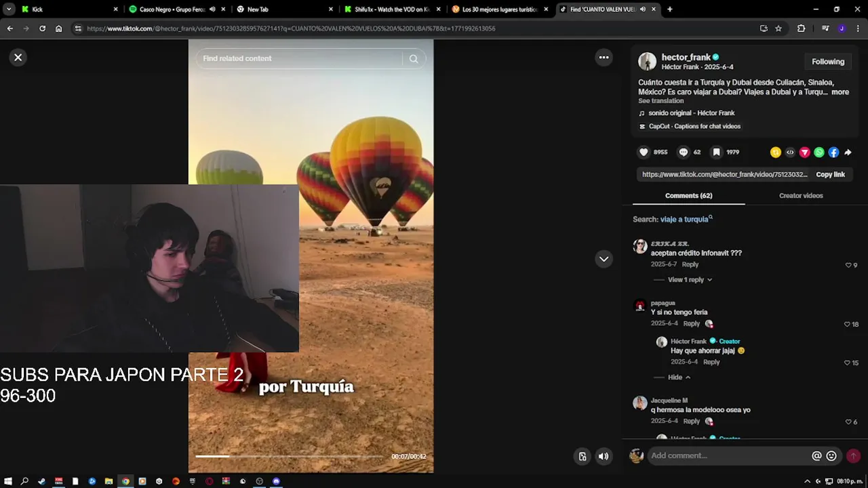
Task: Send to friends with red arrow icon
Action: 805,152
